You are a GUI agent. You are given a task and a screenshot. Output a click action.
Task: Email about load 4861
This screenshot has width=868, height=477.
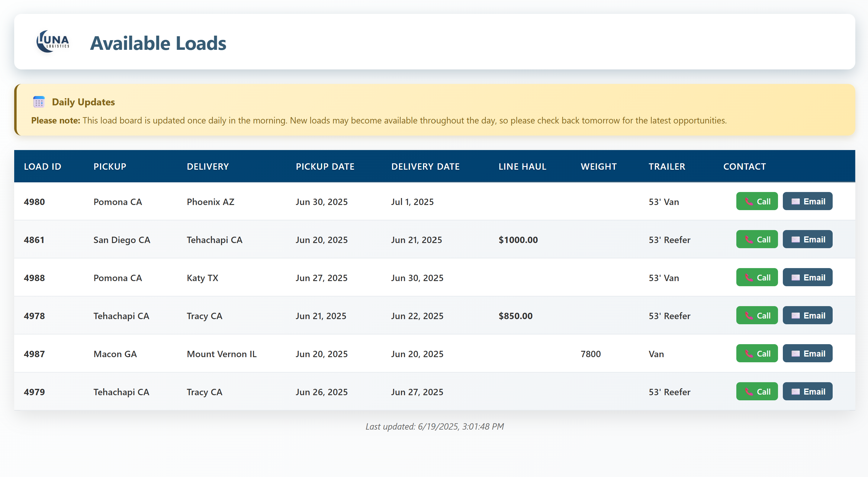point(807,239)
